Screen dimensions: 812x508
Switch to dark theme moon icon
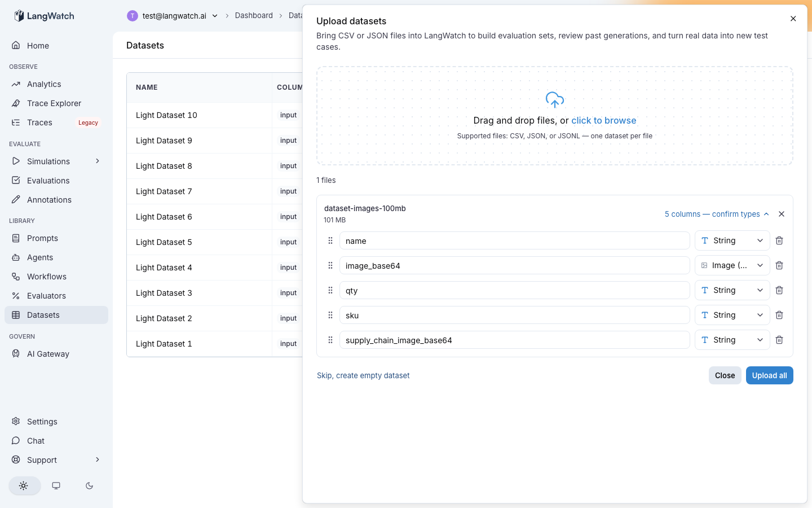pyautogui.click(x=89, y=485)
